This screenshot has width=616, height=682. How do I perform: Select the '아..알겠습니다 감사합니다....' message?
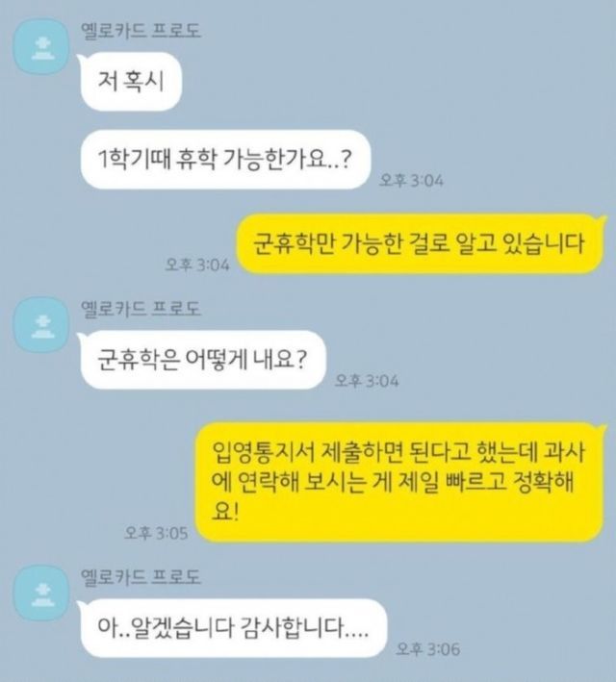coord(233,628)
